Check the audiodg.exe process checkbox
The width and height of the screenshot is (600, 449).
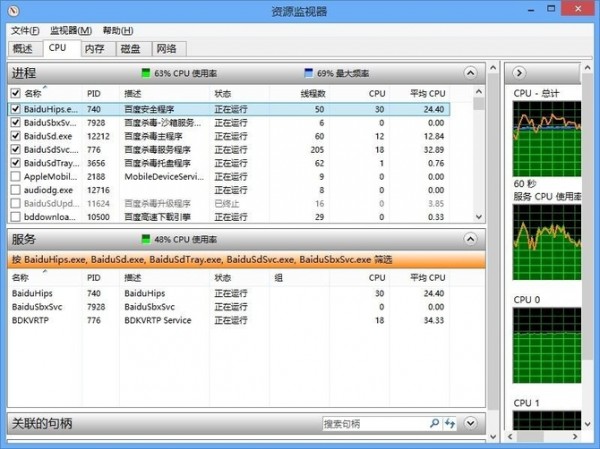pyautogui.click(x=15, y=190)
